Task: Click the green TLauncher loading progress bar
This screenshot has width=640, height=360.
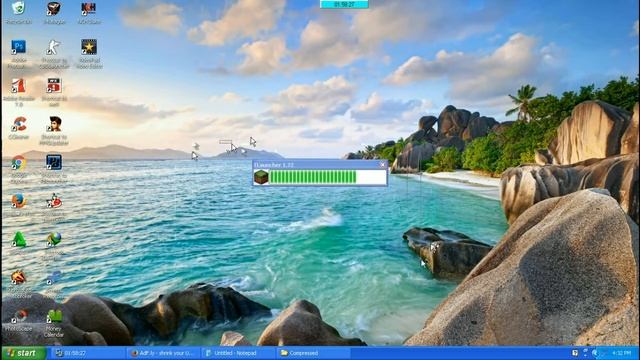Action: tap(327, 177)
